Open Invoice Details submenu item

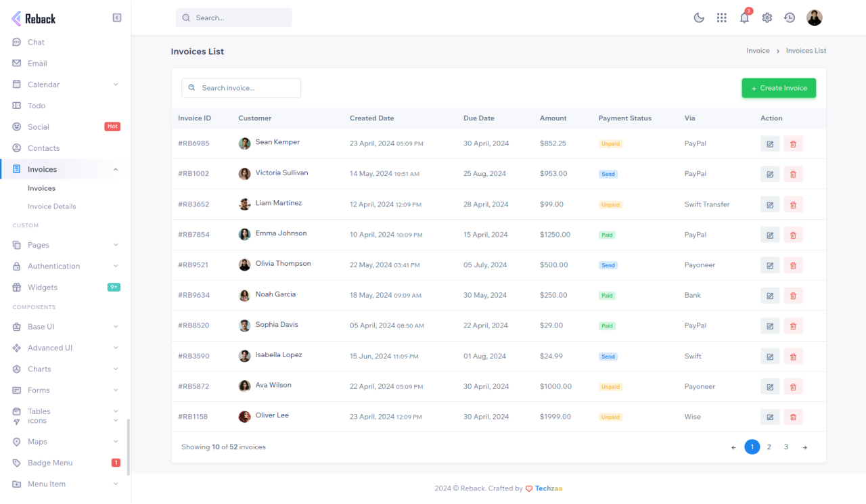tap(51, 206)
